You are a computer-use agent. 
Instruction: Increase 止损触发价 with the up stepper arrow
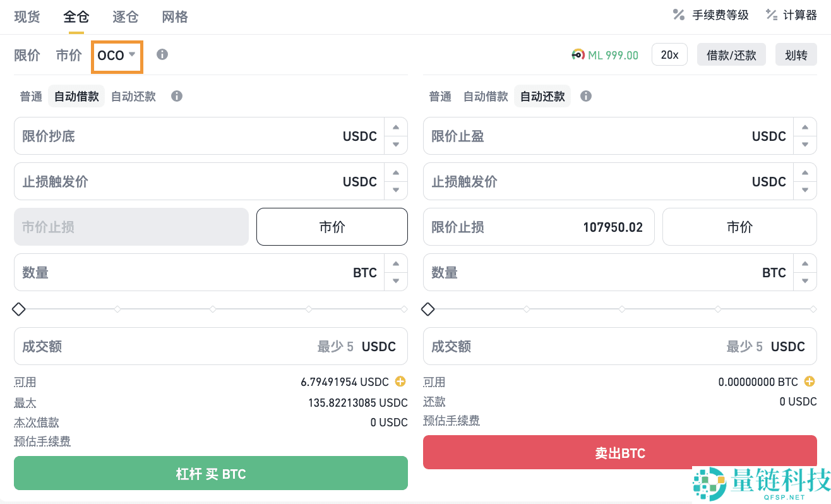coord(396,172)
